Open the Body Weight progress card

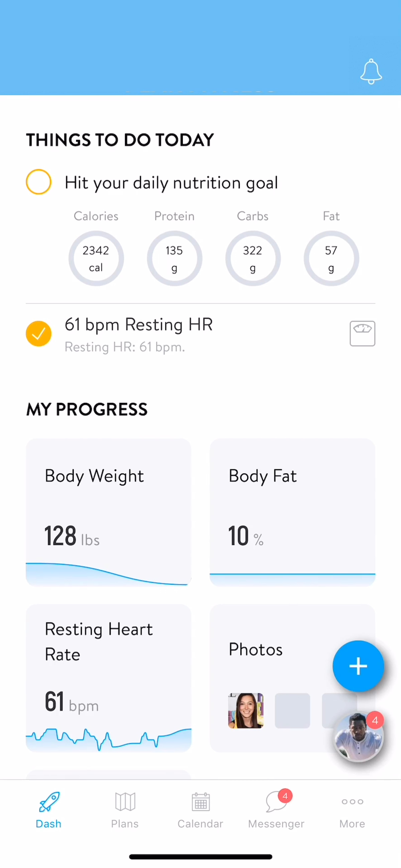[x=109, y=512]
